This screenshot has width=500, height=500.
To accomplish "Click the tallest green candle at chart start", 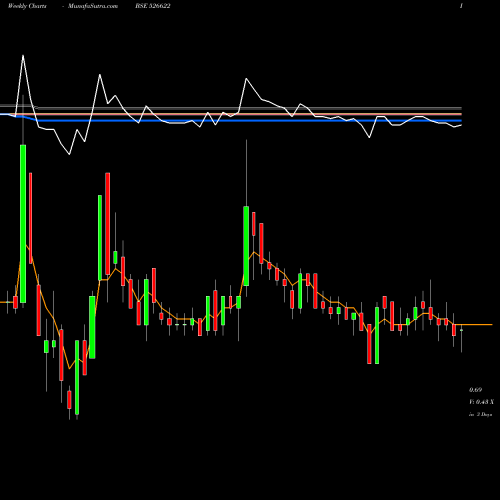I will click(x=23, y=224).
